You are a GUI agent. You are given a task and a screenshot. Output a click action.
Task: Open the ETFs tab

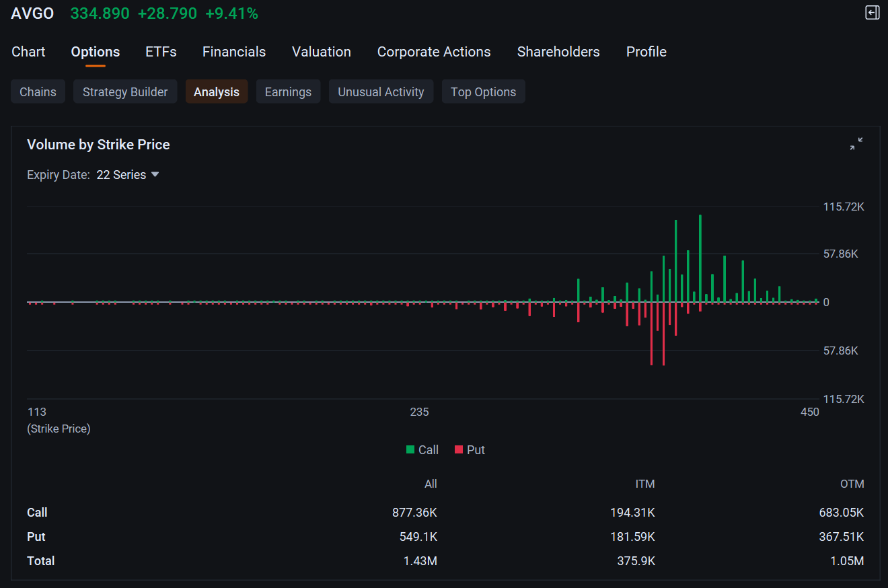[x=161, y=52]
